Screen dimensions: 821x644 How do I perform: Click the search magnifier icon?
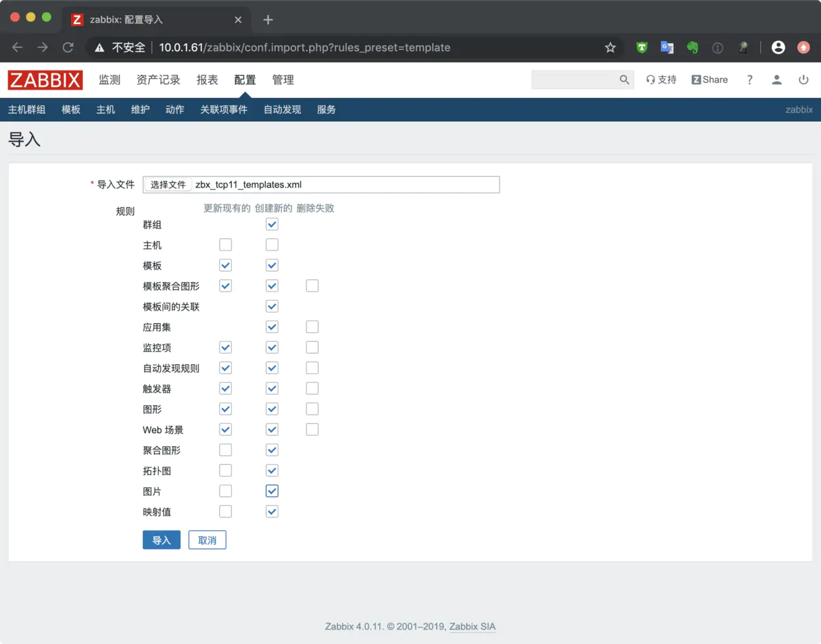tap(623, 79)
